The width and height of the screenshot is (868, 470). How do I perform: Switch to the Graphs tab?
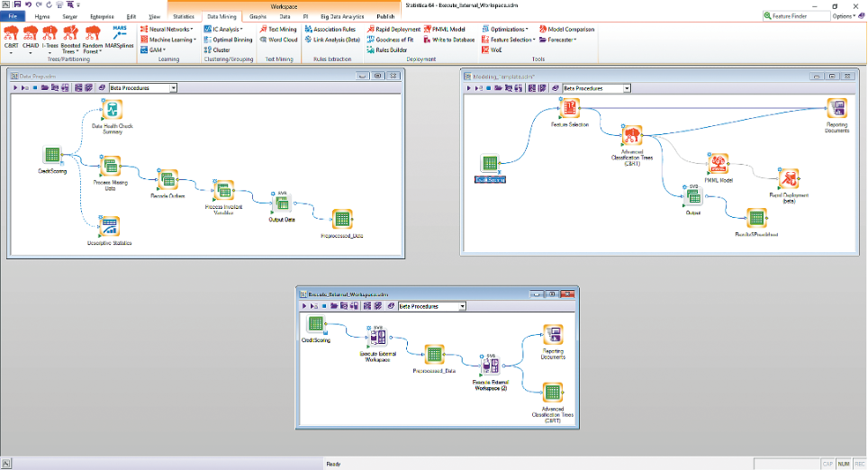(258, 16)
